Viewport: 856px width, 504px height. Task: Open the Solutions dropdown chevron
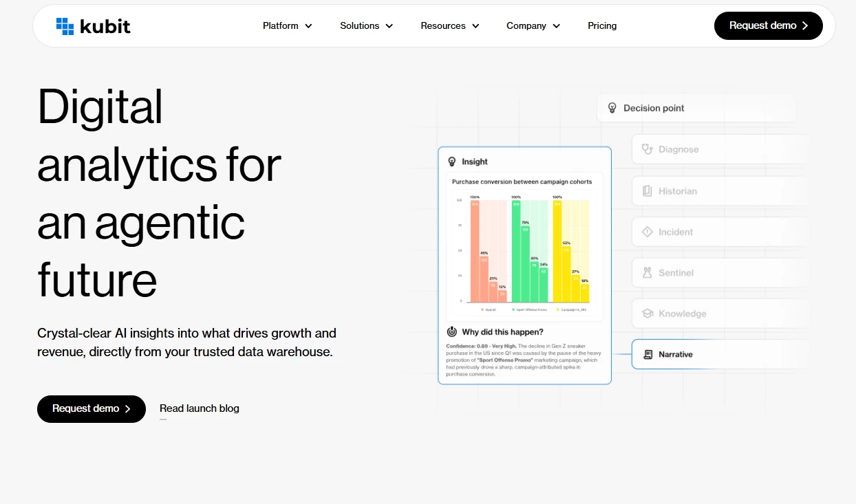389,26
